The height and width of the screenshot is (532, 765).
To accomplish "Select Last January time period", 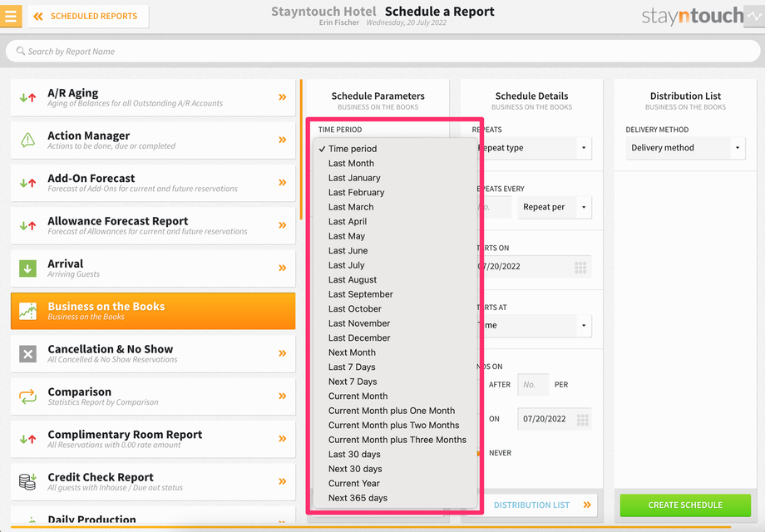I will [395, 178].
